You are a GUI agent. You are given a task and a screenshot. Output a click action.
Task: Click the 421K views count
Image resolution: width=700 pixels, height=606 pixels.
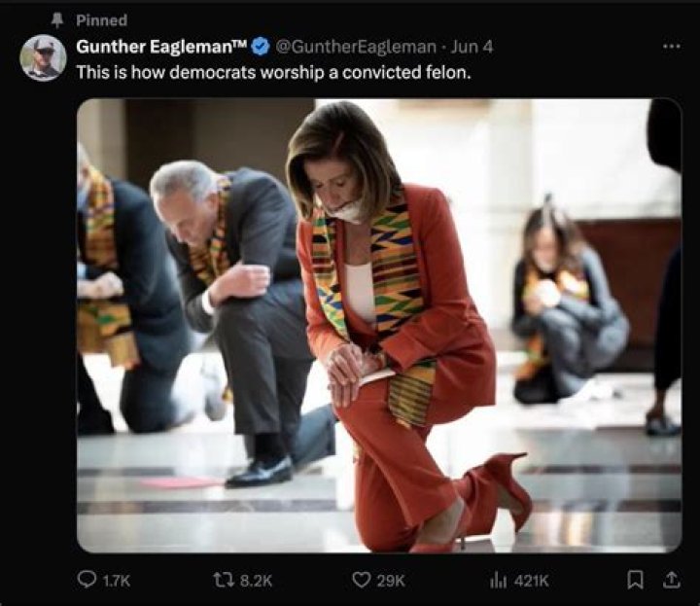click(532, 580)
